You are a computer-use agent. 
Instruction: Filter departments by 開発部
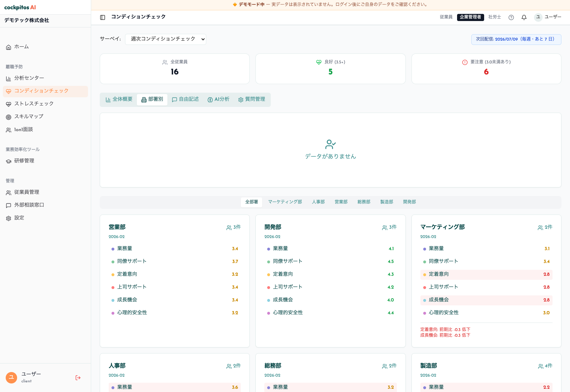tap(409, 202)
